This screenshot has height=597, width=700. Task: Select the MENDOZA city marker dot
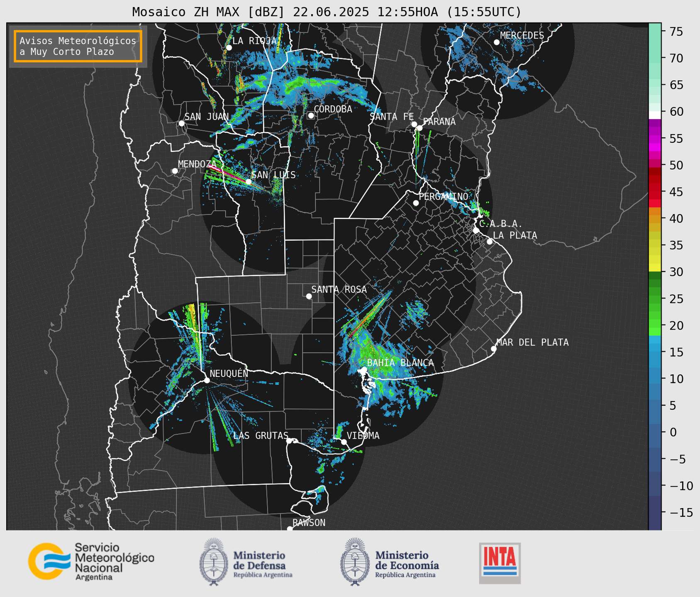click(x=175, y=171)
